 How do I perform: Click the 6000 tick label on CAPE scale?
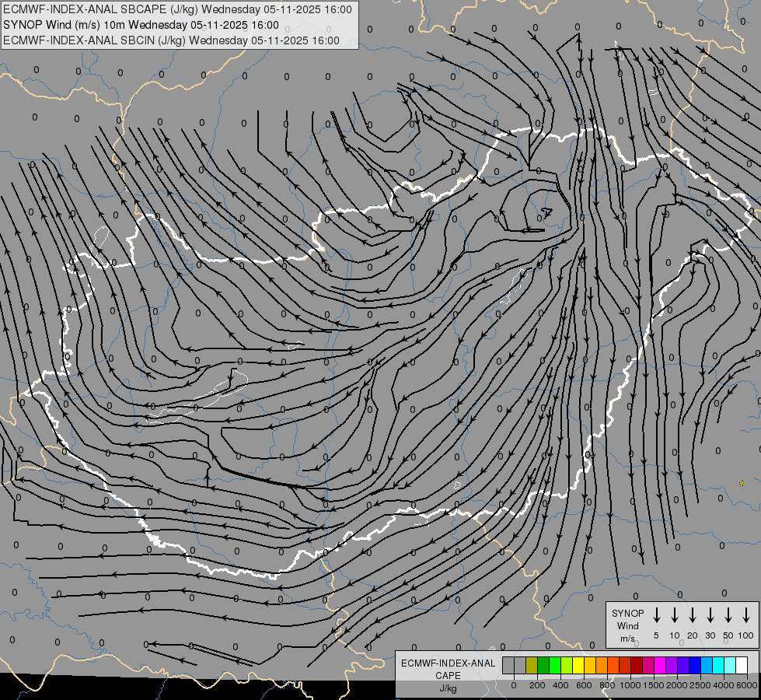(x=747, y=685)
